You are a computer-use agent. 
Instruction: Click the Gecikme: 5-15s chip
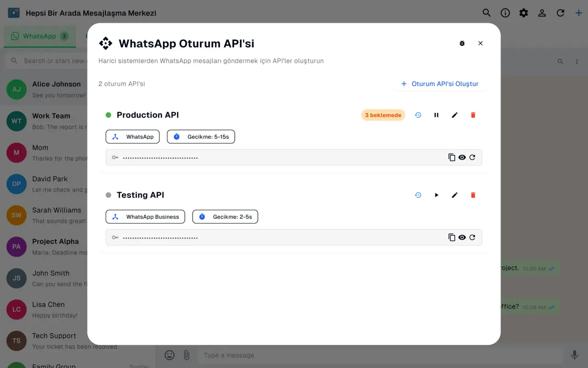click(201, 137)
